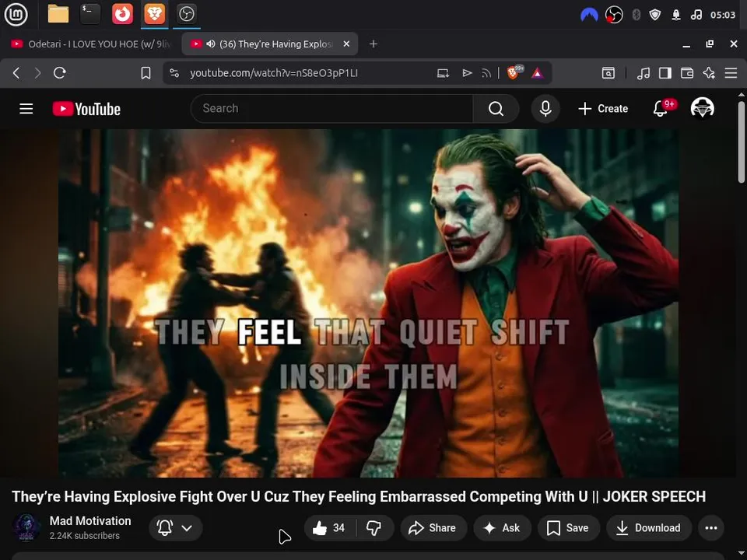The height and width of the screenshot is (560, 747).
Task: Click the search magnifier button
Action: pos(496,109)
